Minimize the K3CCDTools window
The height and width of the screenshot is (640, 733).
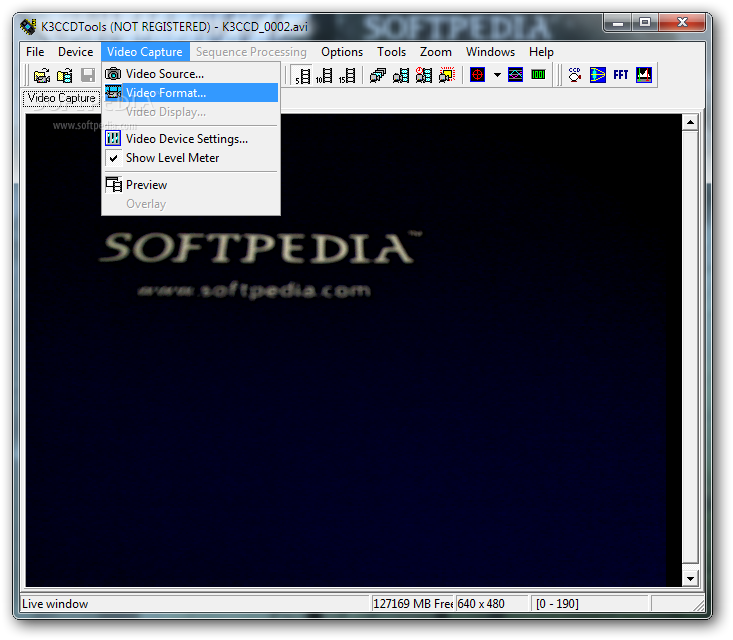click(x=618, y=22)
